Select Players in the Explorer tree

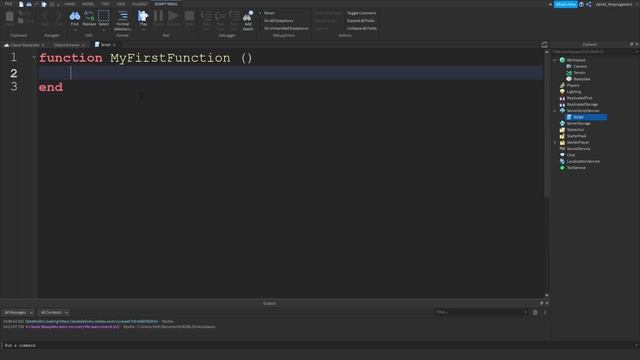[573, 85]
